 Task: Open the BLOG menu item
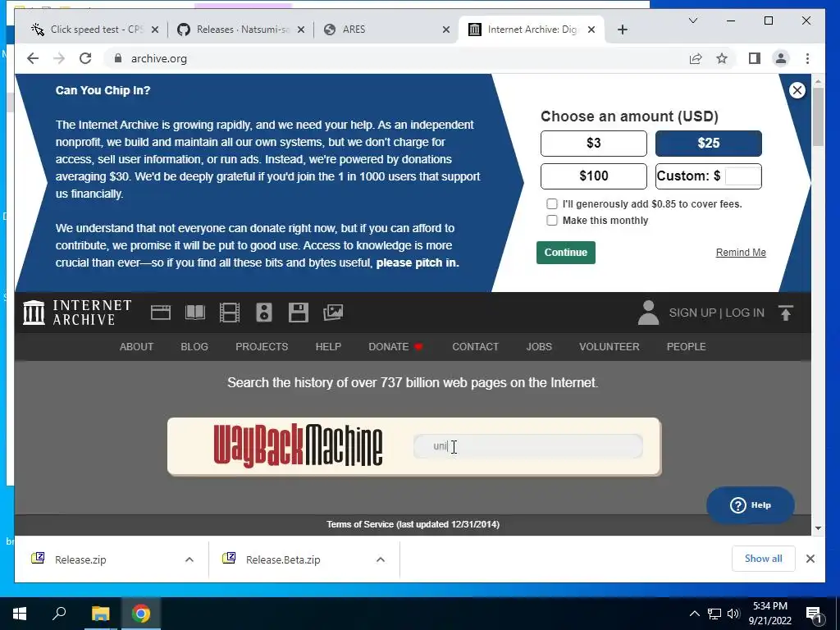(x=194, y=347)
